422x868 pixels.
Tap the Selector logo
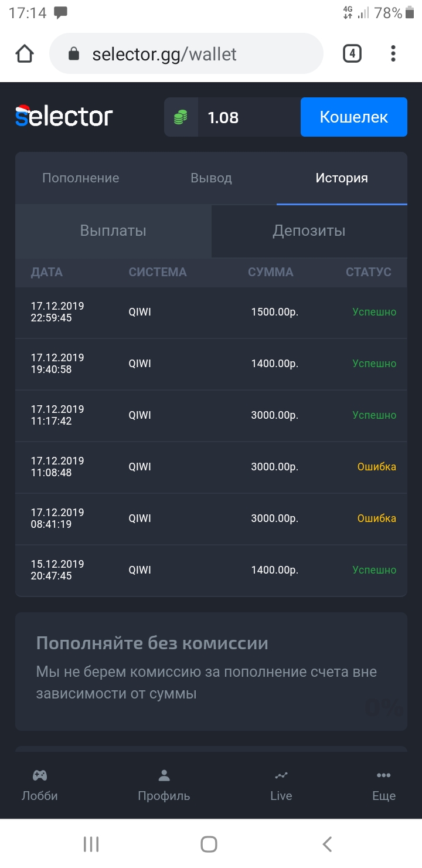(64, 116)
